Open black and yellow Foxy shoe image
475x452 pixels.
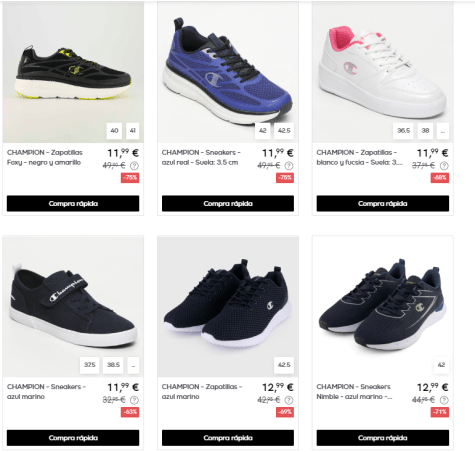coord(73,72)
